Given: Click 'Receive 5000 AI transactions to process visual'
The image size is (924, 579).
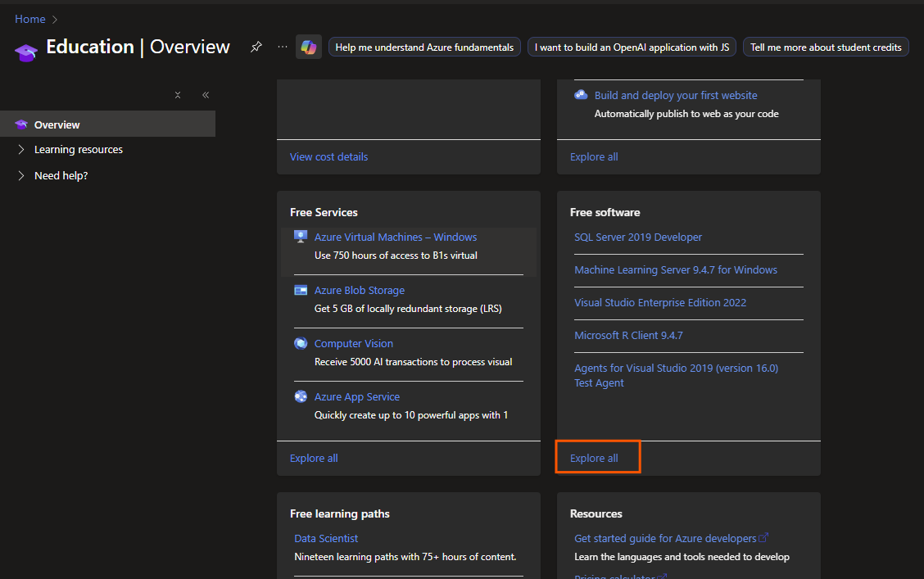Looking at the screenshot, I should pos(413,362).
